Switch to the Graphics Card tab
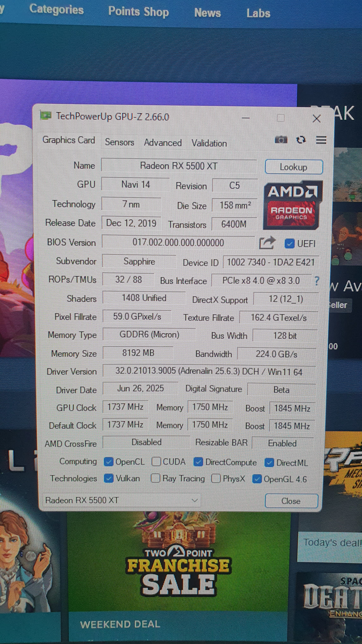Screen dimensions: 362x644 [x=69, y=140]
